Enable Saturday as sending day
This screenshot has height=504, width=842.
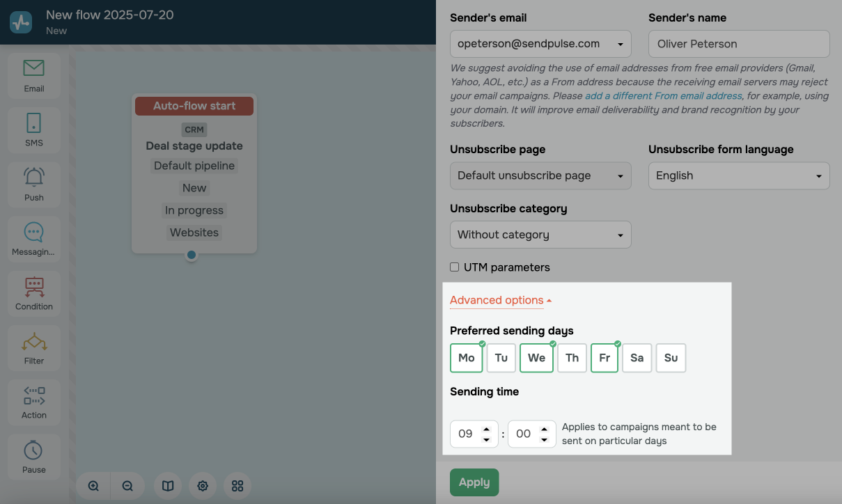[637, 358]
